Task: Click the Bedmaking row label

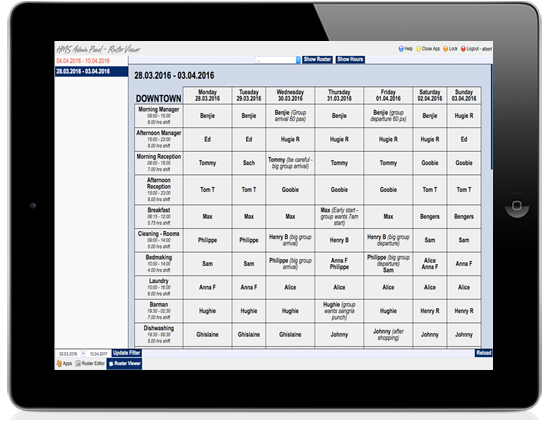Action: 159,263
